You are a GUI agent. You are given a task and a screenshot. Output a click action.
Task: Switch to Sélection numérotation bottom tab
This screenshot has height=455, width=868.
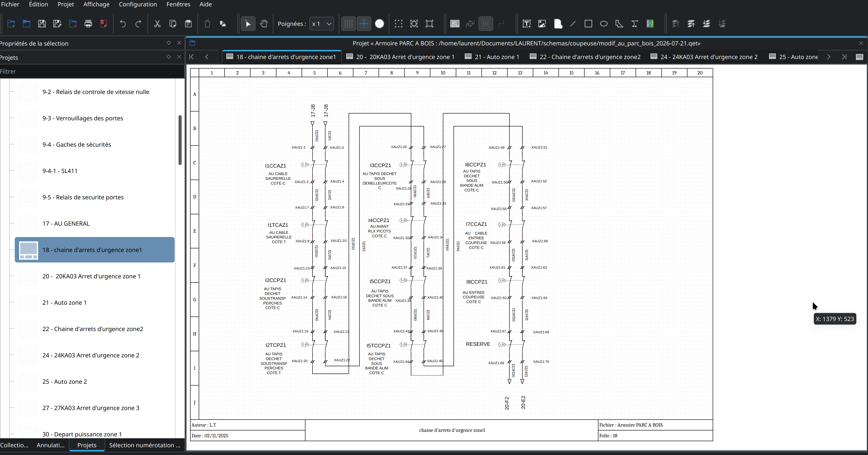coord(145,445)
